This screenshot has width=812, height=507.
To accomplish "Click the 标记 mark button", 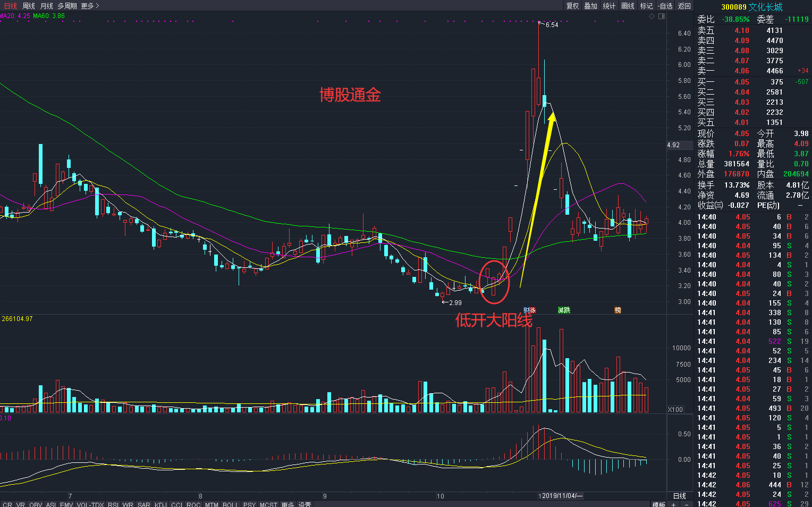I will [646, 6].
